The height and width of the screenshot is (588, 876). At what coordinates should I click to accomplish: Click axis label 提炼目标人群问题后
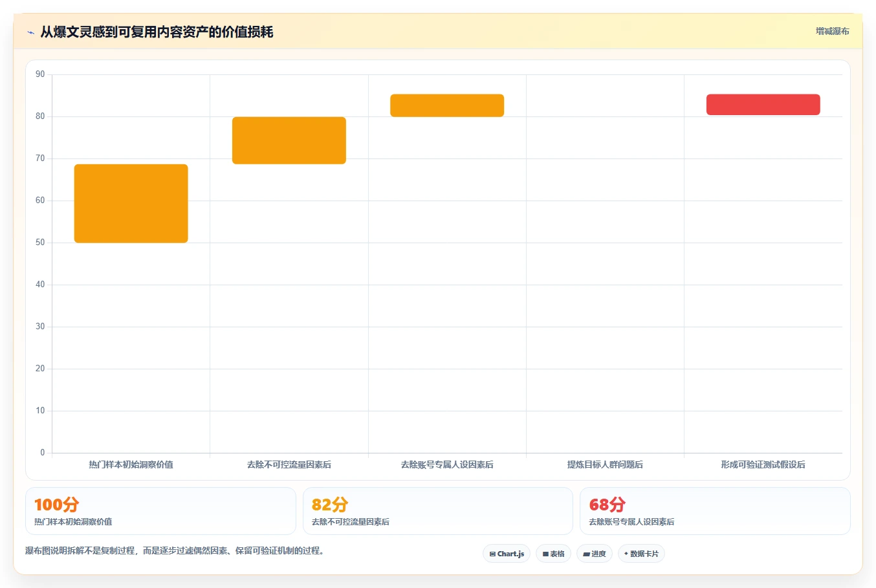pos(605,464)
